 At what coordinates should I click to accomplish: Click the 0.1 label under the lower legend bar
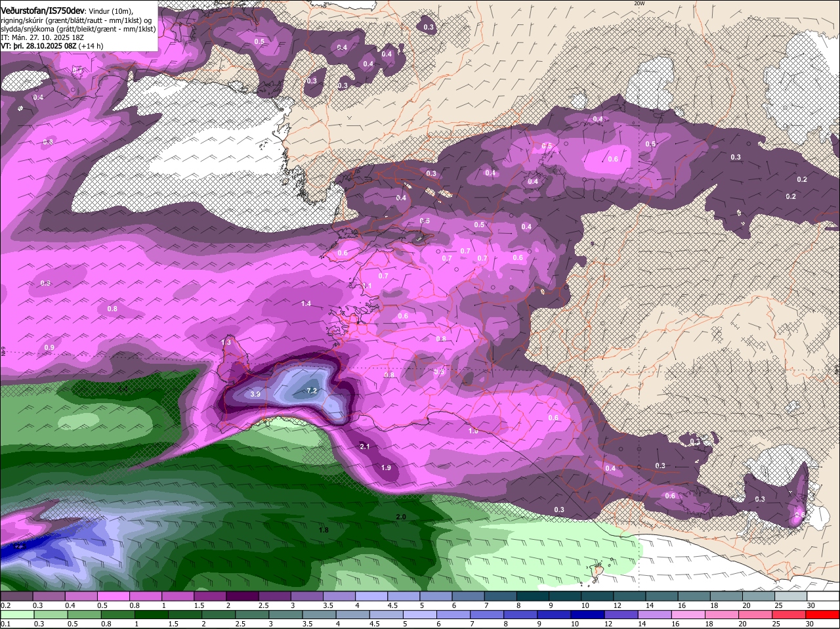coord(5,624)
